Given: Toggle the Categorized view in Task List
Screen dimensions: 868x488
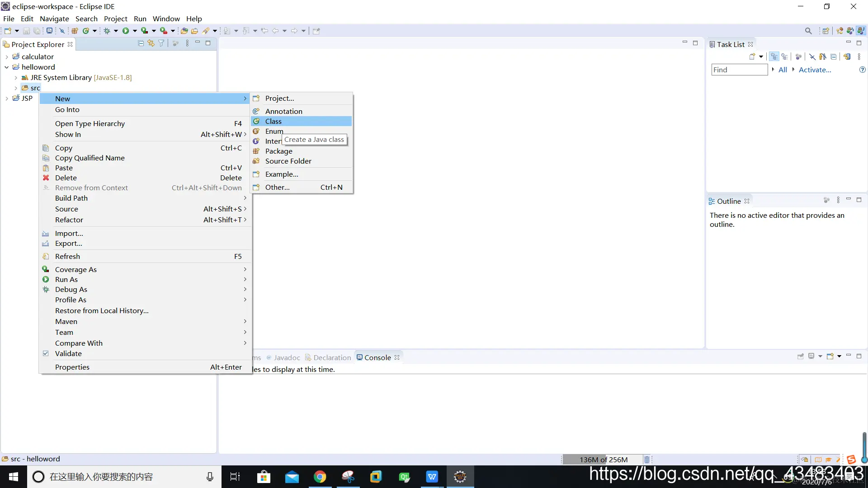Looking at the screenshot, I should 774,56.
